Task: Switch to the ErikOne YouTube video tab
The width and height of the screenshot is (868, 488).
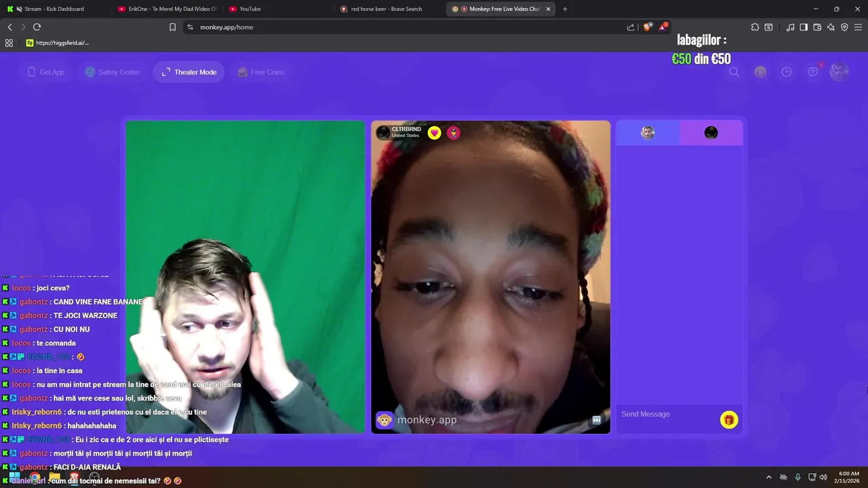Action: [166, 9]
